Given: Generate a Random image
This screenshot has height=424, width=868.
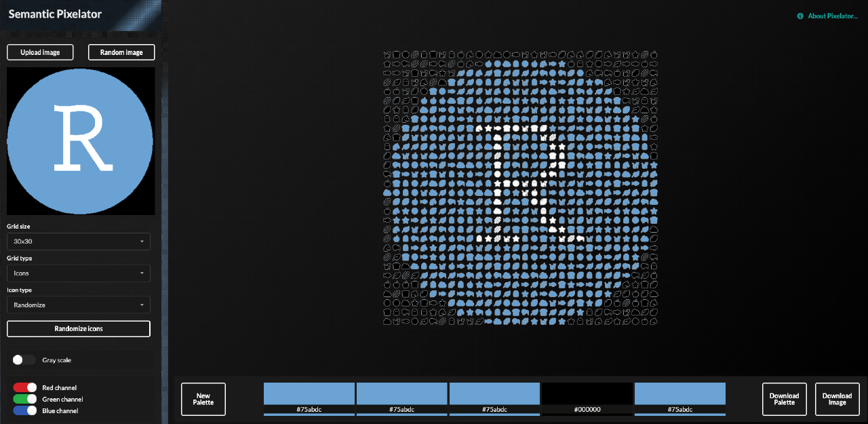Looking at the screenshot, I should pyautogui.click(x=121, y=52).
